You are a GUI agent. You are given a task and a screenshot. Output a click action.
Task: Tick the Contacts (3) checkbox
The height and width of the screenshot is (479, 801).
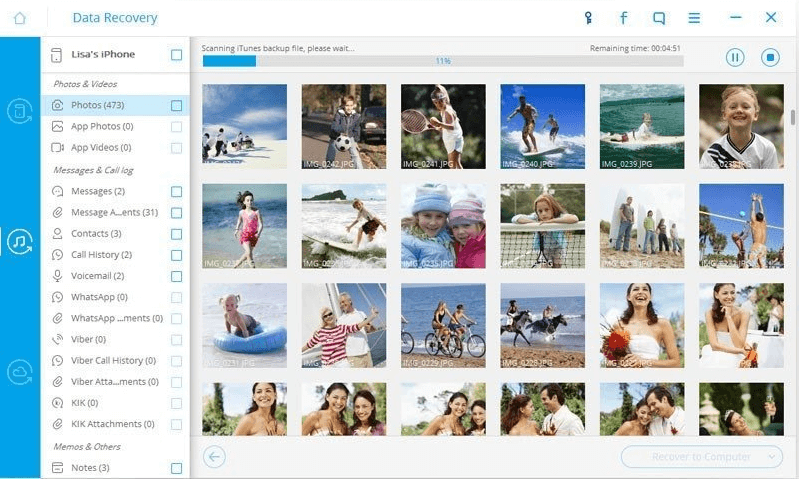click(x=176, y=234)
